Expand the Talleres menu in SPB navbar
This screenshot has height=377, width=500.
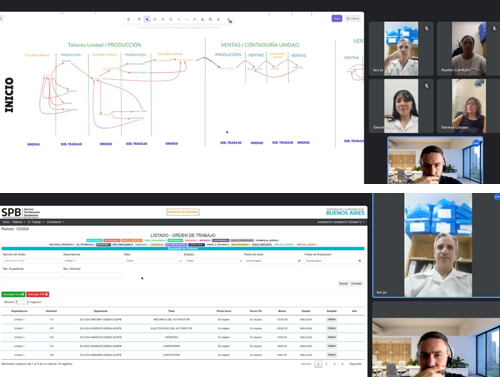tap(18, 222)
